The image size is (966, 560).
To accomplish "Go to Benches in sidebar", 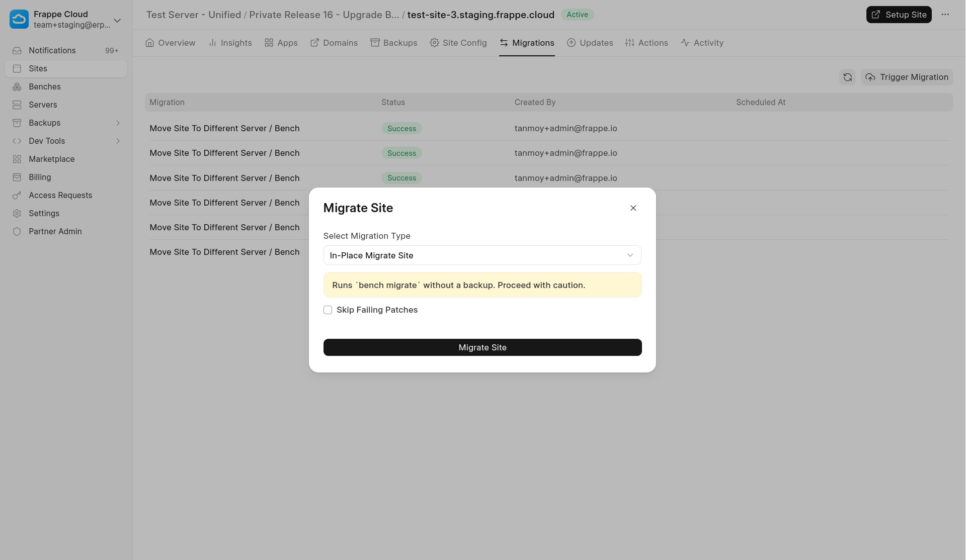I will 45,86.
